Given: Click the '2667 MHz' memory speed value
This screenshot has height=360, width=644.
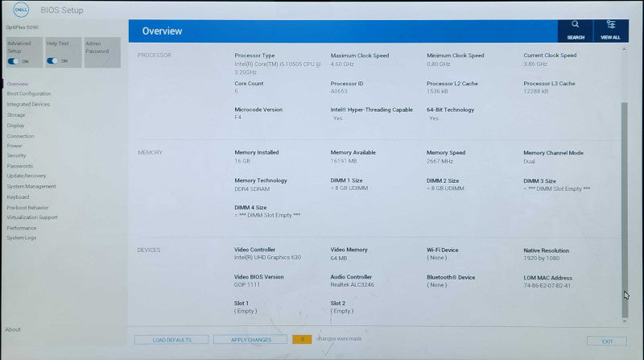Looking at the screenshot, I should click(440, 162).
